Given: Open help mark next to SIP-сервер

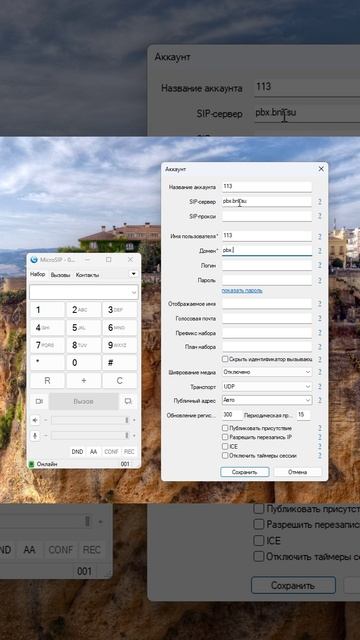Looking at the screenshot, I should [x=320, y=202].
